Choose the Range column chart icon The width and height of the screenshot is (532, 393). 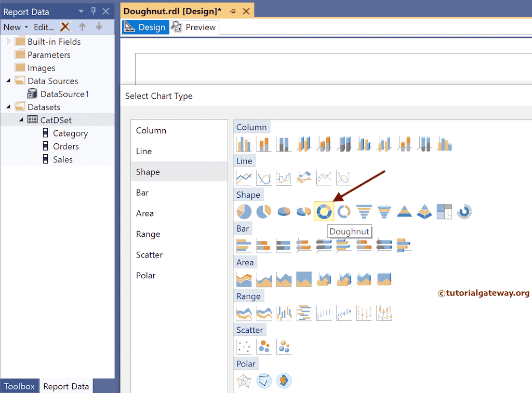[x=284, y=313]
